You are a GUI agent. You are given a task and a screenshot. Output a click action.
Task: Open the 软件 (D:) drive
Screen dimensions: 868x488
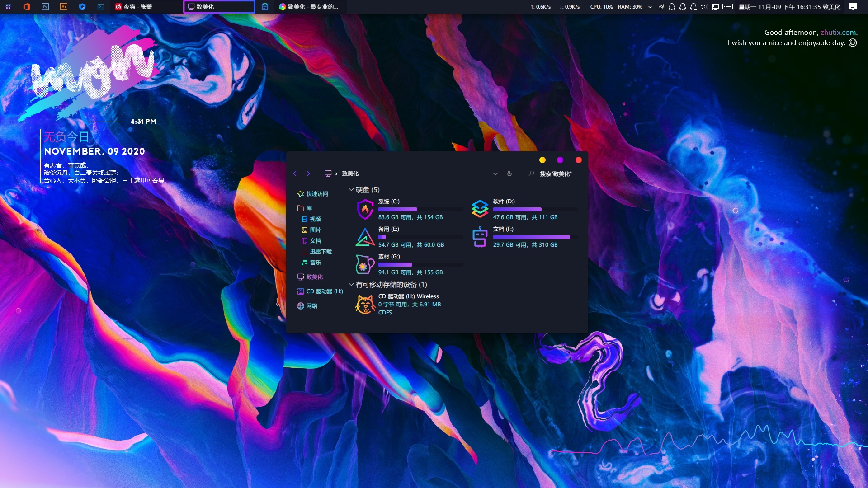point(480,209)
